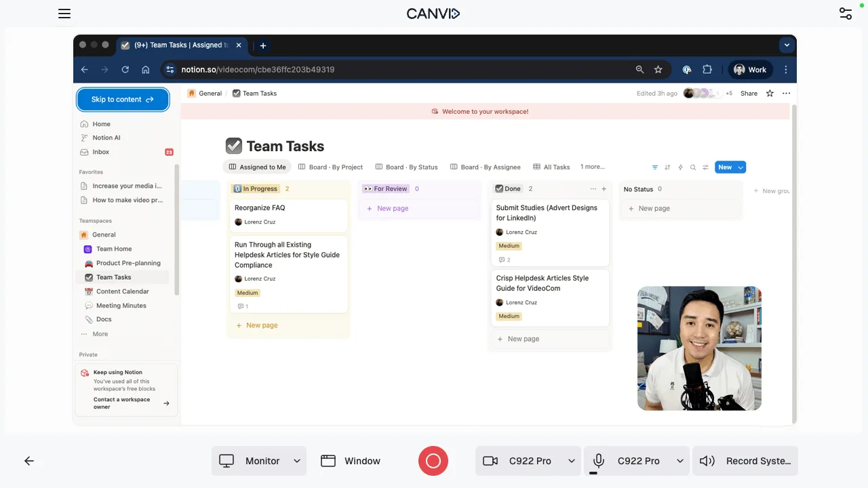Select the Assigned to Me view tab
Viewport: 868px width, 488px height.
[257, 167]
